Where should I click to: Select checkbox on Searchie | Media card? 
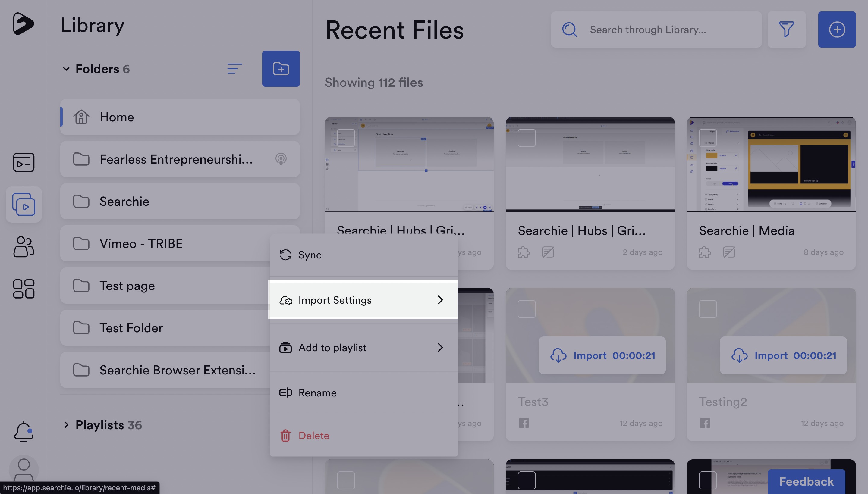[708, 138]
